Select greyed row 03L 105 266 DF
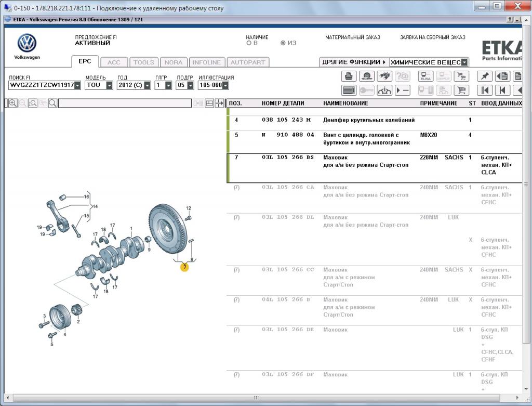The height and width of the screenshot is (406, 532). pos(374,382)
